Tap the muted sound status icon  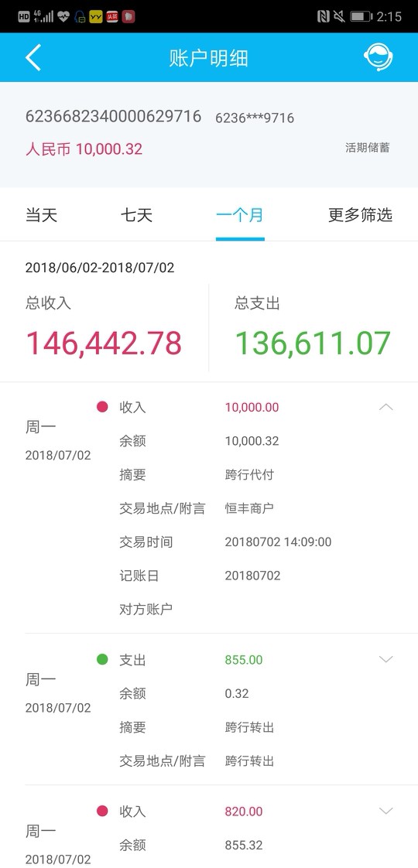pos(339,16)
